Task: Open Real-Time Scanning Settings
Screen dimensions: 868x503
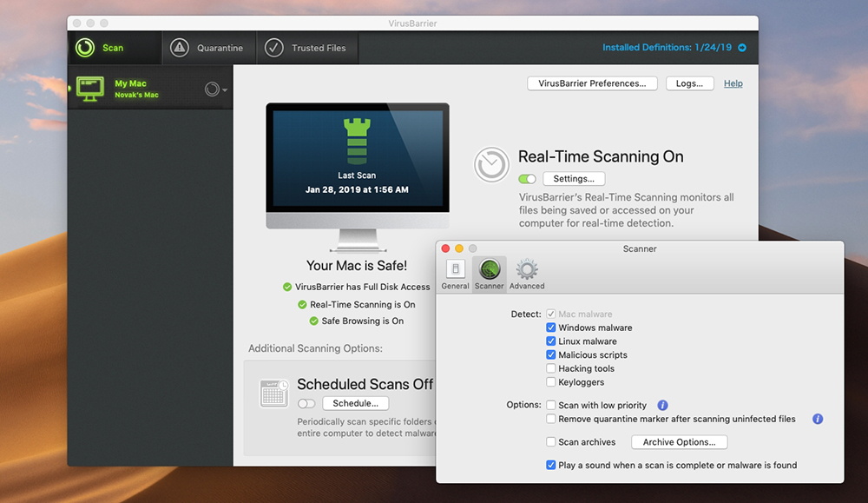Action: tap(574, 179)
